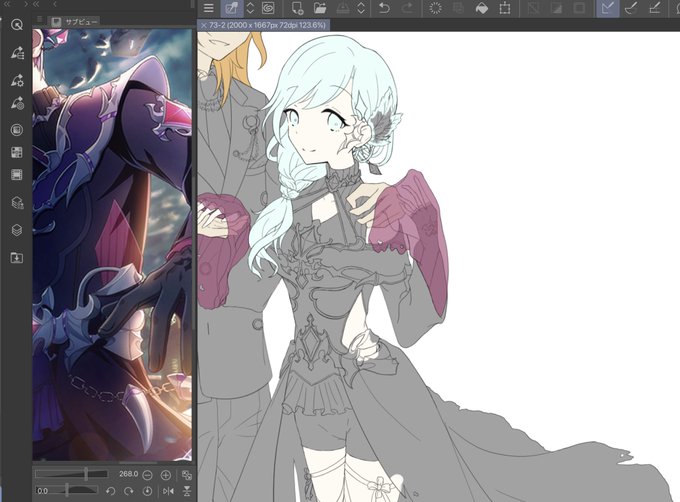
Task: Open round color set palette icon
Action: point(17,130)
